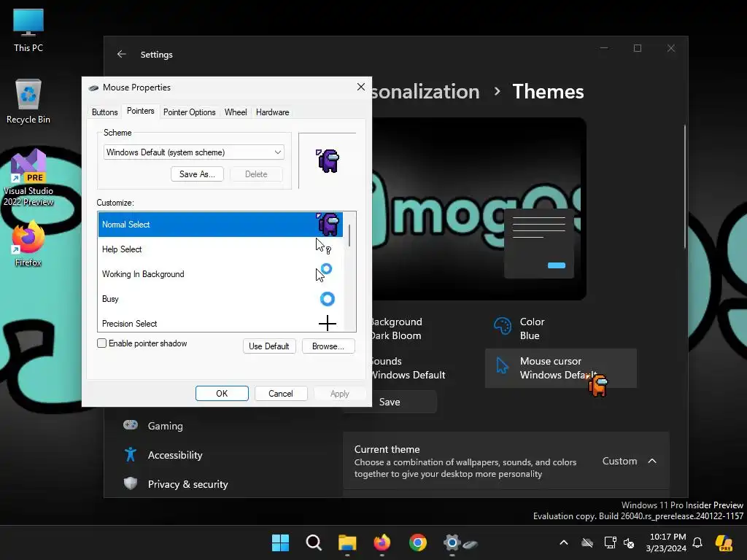Viewport: 747px width, 560px height.
Task: Open taskbar Search
Action: (x=314, y=542)
